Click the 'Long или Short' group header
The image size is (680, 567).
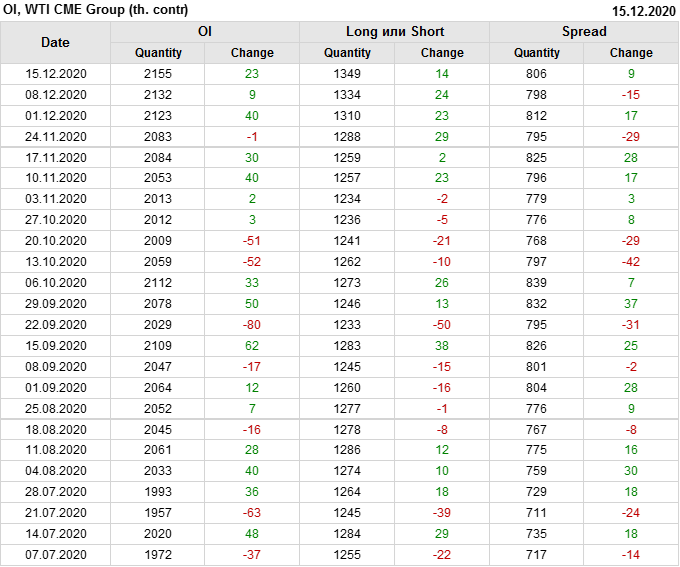(394, 31)
